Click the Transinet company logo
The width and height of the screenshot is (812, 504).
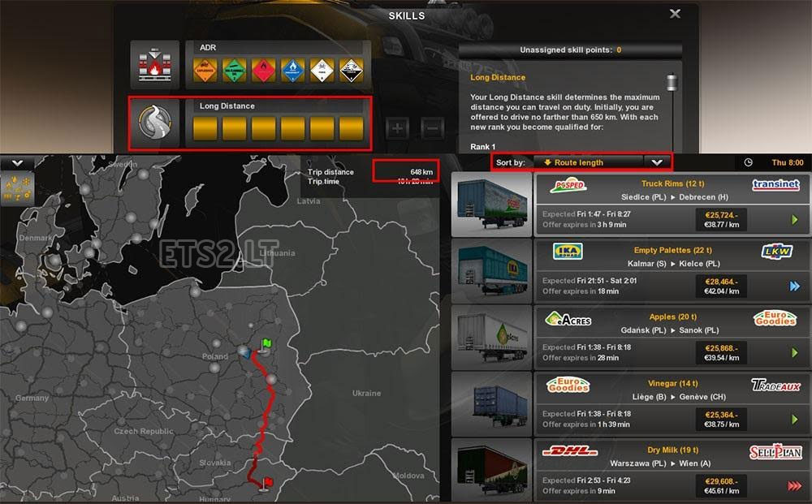(x=775, y=184)
